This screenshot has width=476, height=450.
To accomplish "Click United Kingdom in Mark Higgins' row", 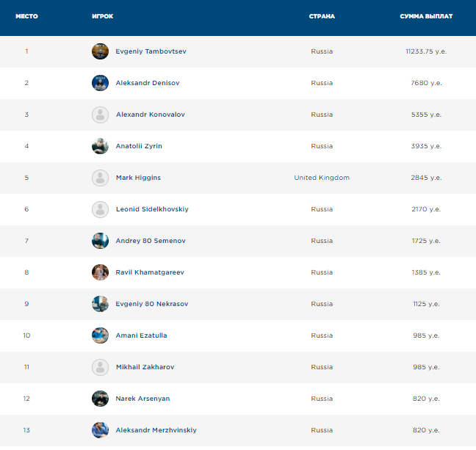I will [x=322, y=178].
